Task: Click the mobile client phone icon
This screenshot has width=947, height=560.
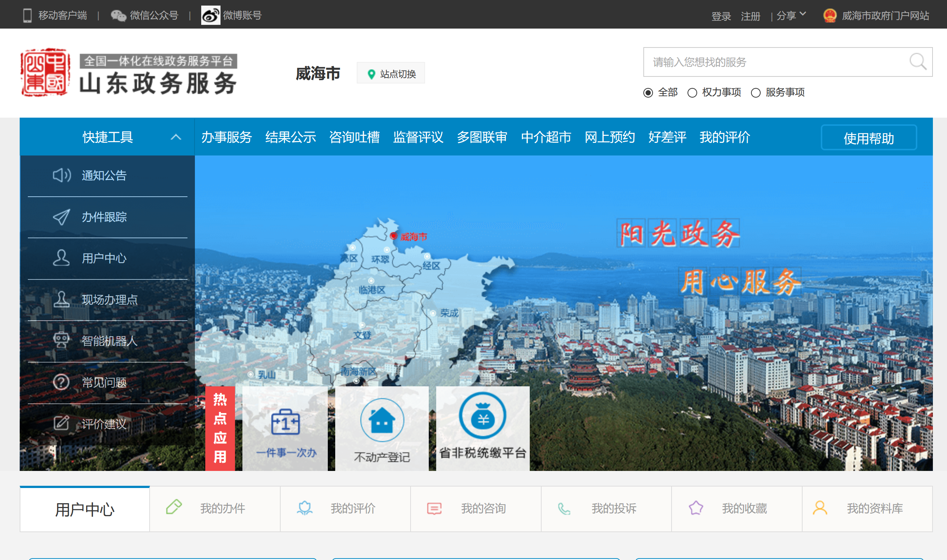Action: (27, 16)
